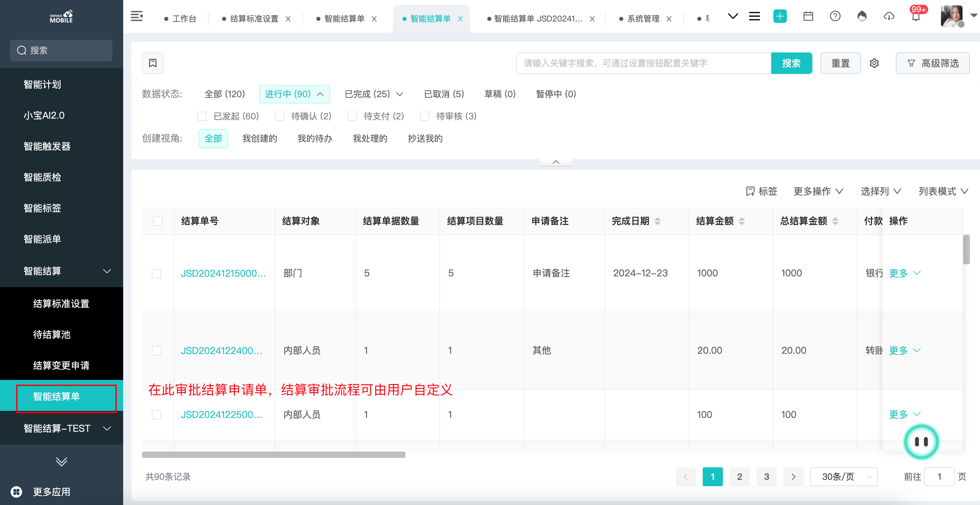Toggle the select-all header checkbox

[157, 221]
